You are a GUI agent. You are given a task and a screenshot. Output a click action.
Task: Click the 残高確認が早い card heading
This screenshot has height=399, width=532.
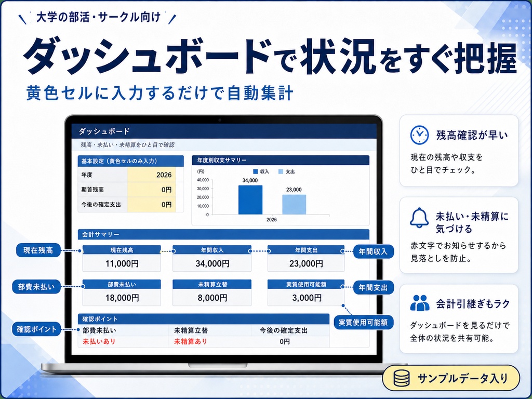pyautogui.click(x=472, y=136)
